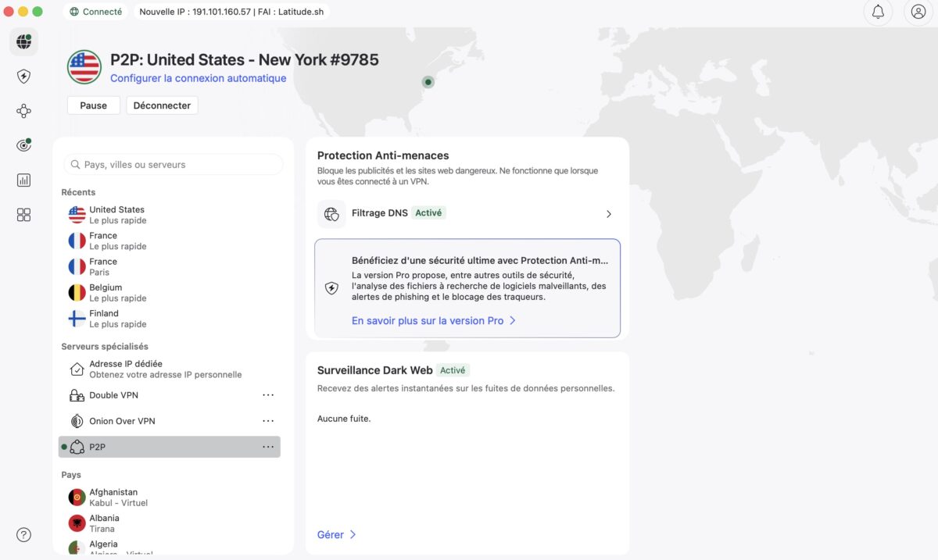This screenshot has width=938, height=560.
Task: Click the Connecté status globe indicator
Action: click(74, 12)
